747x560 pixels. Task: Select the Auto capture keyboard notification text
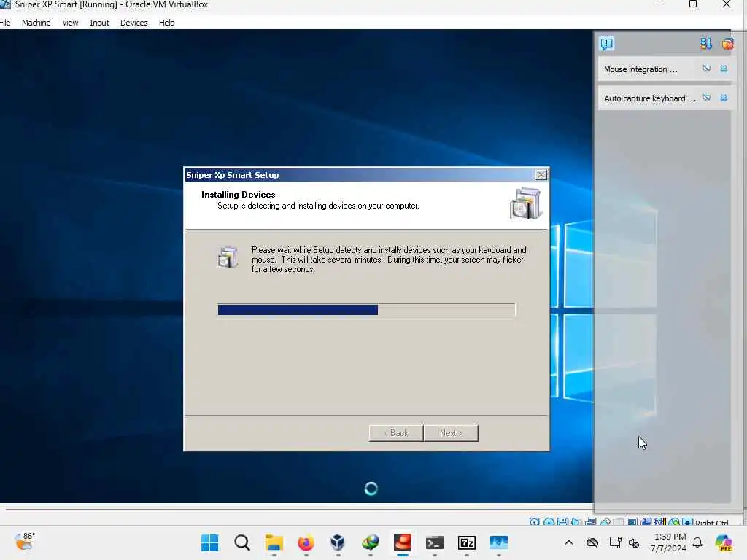[650, 98]
